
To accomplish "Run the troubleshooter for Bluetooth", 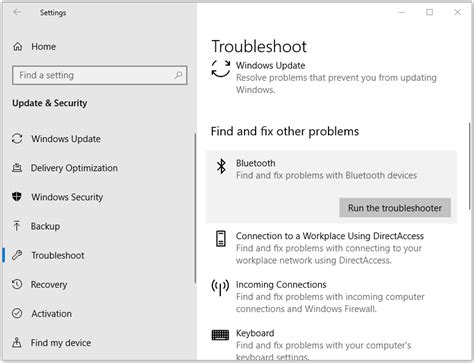I will (395, 208).
